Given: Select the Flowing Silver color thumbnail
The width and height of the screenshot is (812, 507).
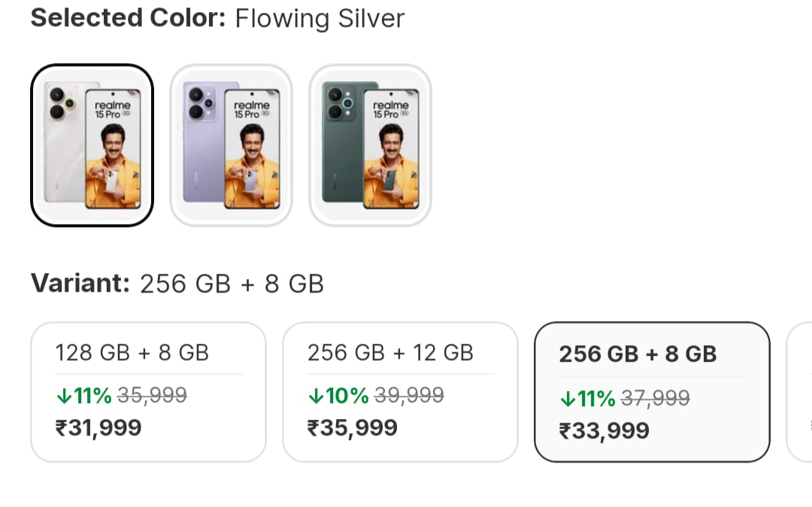Looking at the screenshot, I should click(92, 145).
